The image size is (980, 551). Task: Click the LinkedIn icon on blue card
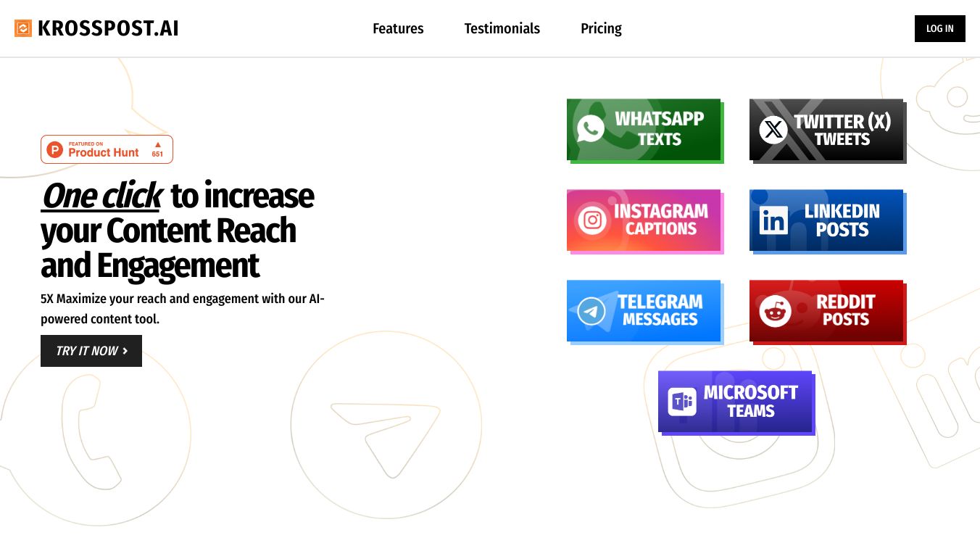click(773, 220)
